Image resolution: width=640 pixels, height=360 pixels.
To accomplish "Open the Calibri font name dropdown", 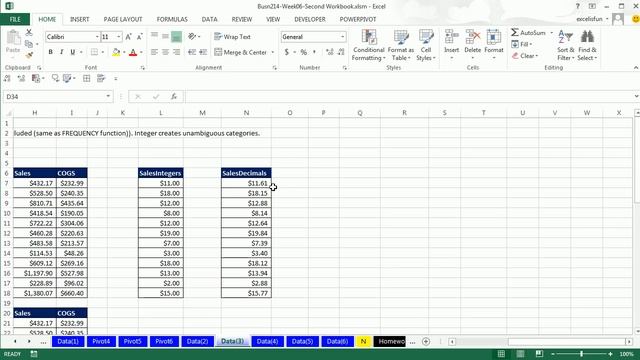I will click(97, 37).
